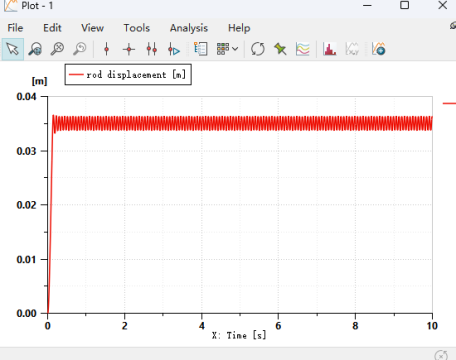Open the Analysis menu
456x360 pixels.
pyautogui.click(x=189, y=28)
